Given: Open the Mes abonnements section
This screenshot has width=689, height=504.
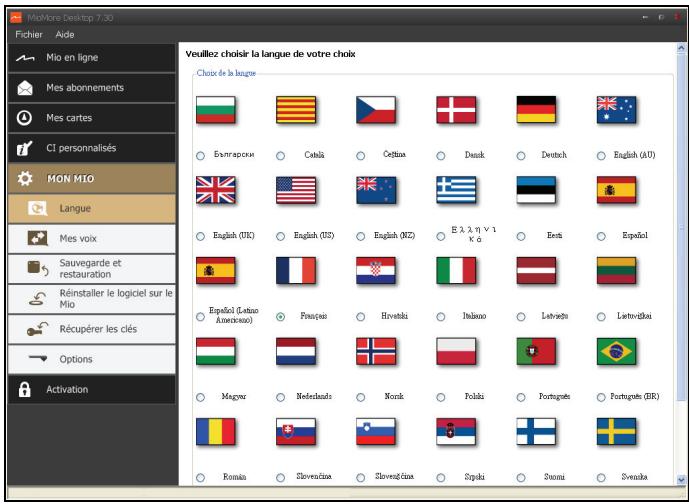Looking at the screenshot, I should (91, 88).
